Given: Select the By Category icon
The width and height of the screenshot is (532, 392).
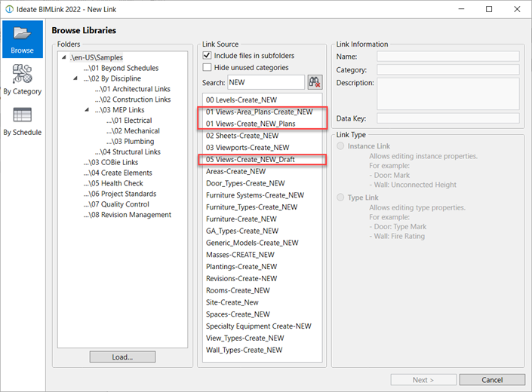Looking at the screenshot, I should tap(22, 80).
